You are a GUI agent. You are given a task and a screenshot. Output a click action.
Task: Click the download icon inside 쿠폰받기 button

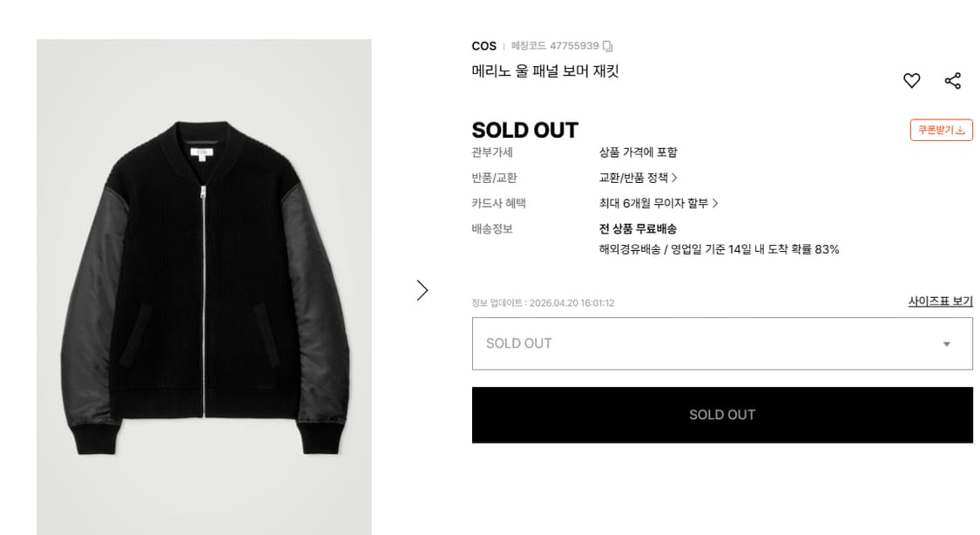961,129
